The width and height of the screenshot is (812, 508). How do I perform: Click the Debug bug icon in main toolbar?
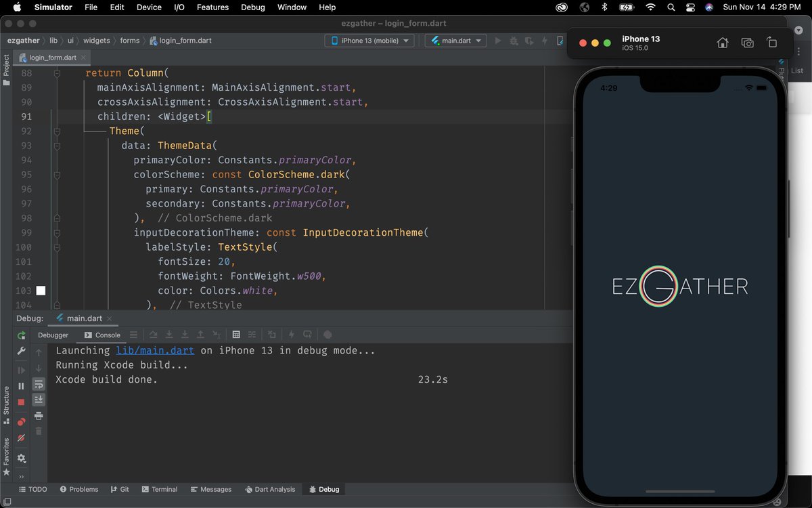(x=514, y=41)
